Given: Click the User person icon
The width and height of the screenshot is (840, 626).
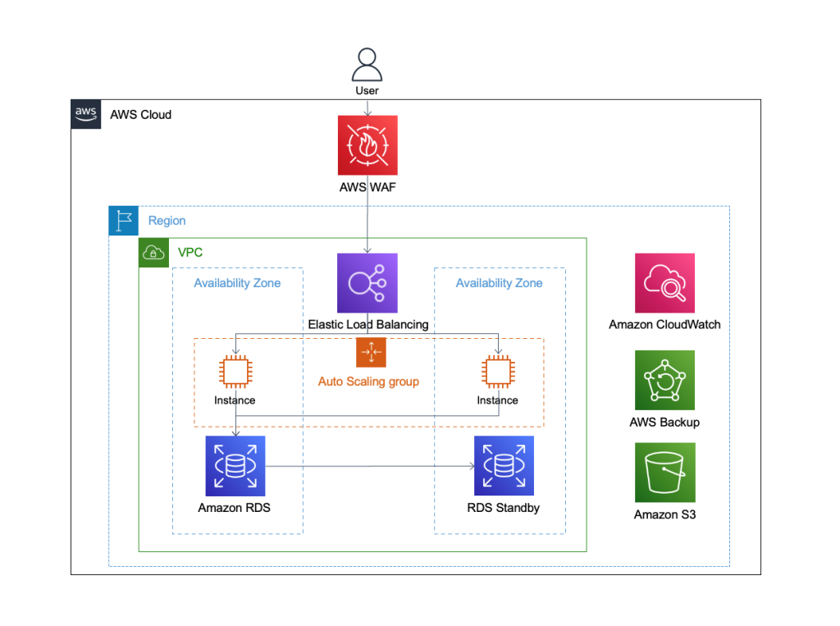Looking at the screenshot, I should pos(367,64).
